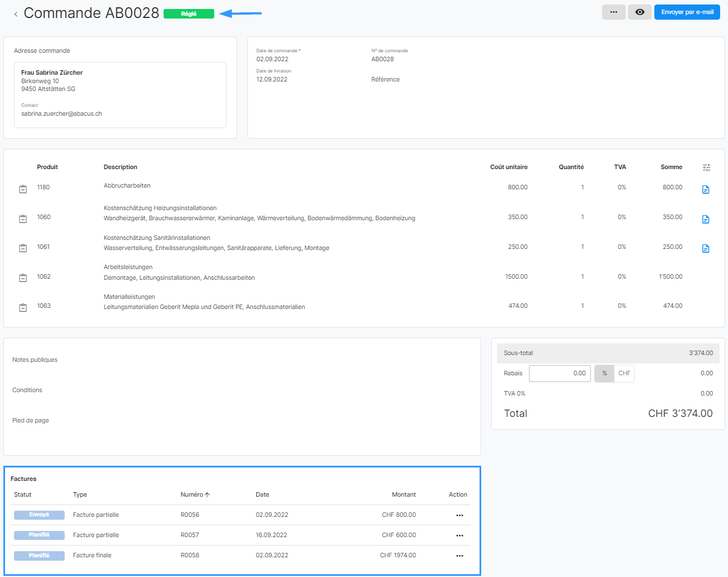This screenshot has width=728, height=577.
Task: Click clipboard icon for product 1062
Action: pyautogui.click(x=23, y=278)
